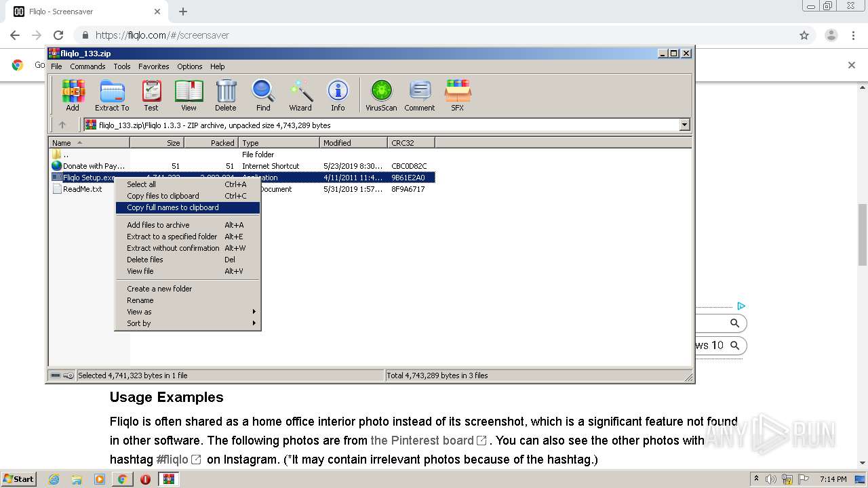Click the AdChoices triangle icon

click(741, 306)
